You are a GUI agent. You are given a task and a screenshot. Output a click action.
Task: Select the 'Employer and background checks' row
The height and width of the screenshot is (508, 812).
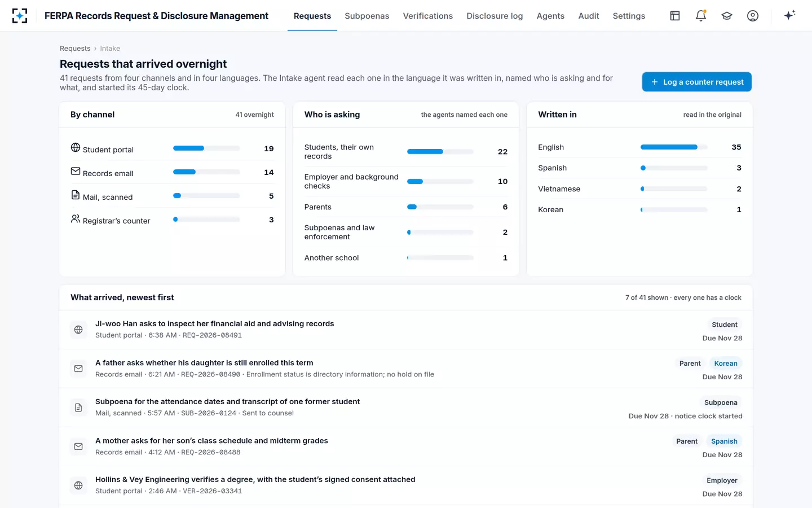(x=406, y=181)
